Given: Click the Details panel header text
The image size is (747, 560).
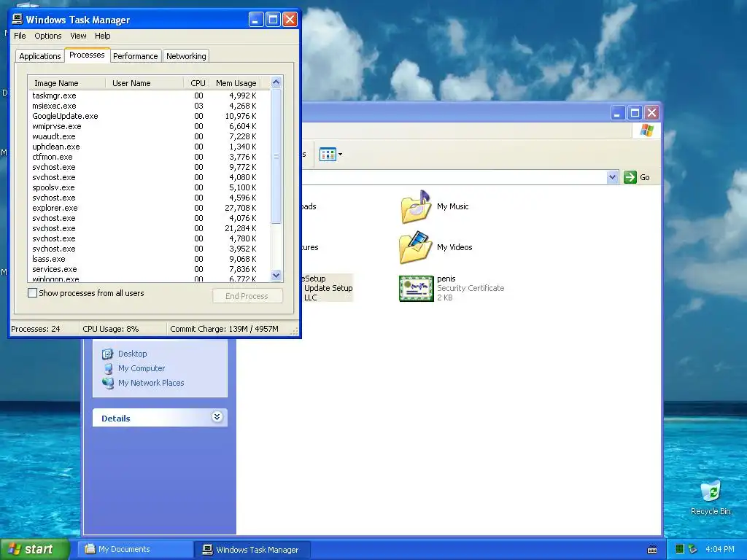Looking at the screenshot, I should [116, 419].
